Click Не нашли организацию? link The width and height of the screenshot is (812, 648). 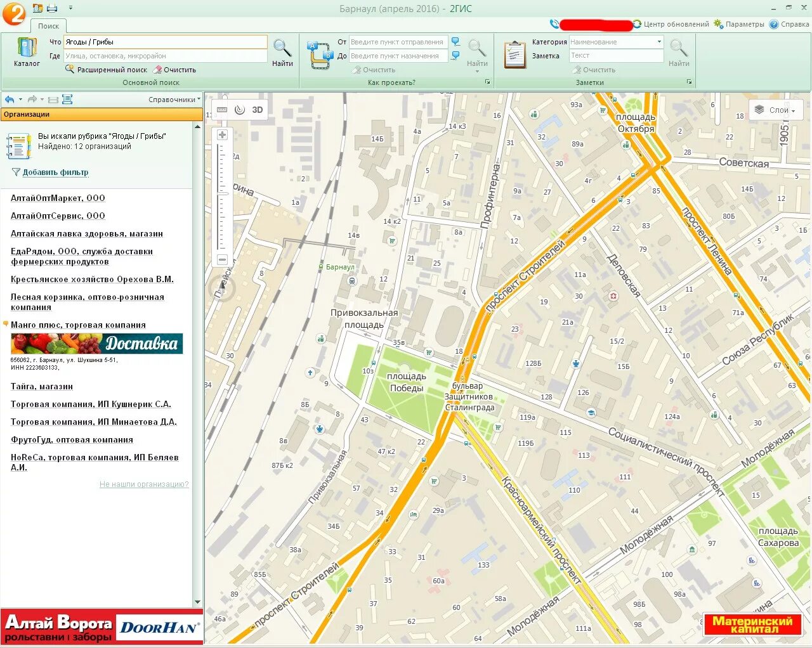click(144, 484)
